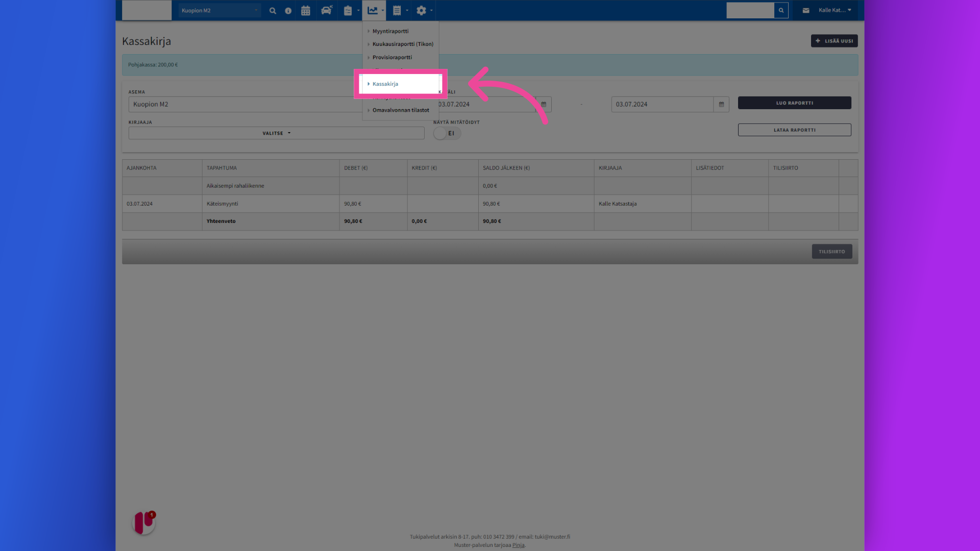This screenshot has height=551, width=980.
Task: Click the end date field 03.07.2024
Action: 662,104
